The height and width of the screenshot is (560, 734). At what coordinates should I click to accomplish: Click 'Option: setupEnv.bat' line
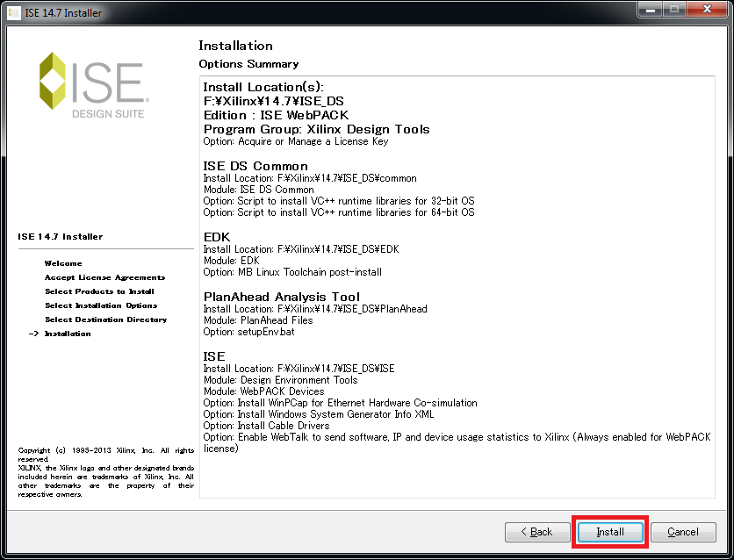[x=249, y=332]
